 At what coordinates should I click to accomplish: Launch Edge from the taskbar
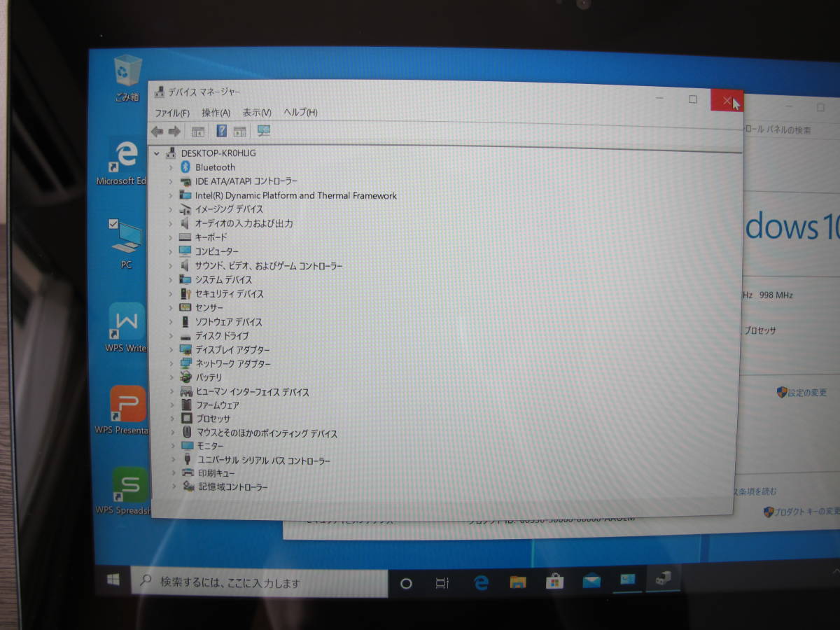pyautogui.click(x=481, y=582)
